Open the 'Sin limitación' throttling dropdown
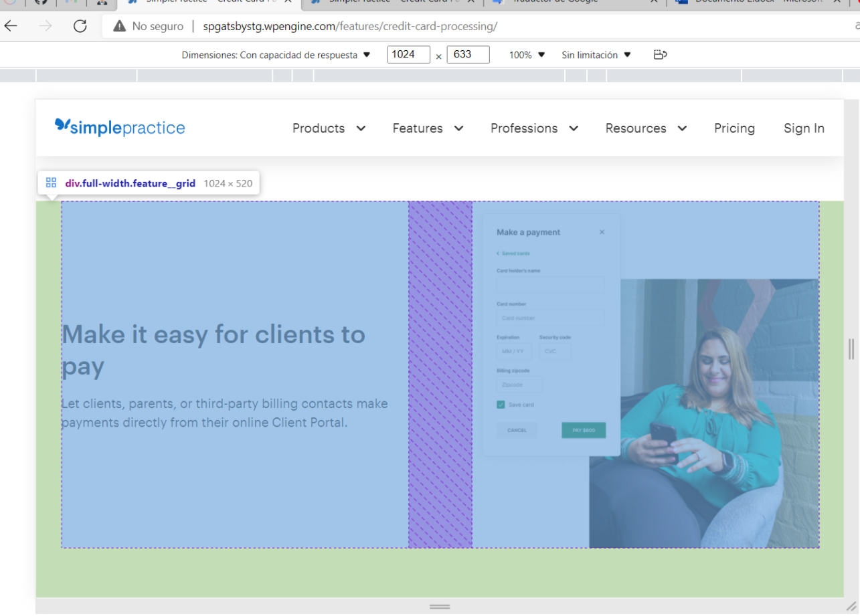This screenshot has height=616, width=860. click(595, 55)
